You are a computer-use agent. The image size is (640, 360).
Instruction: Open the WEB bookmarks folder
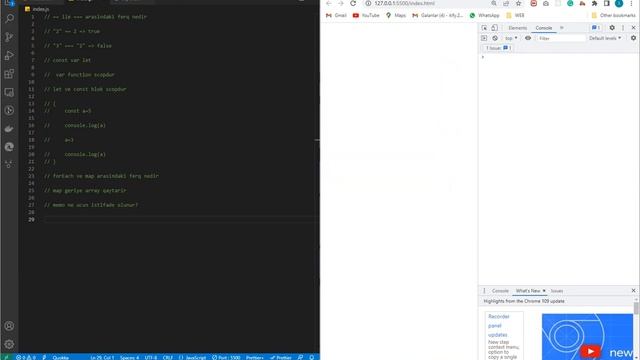coord(515,15)
